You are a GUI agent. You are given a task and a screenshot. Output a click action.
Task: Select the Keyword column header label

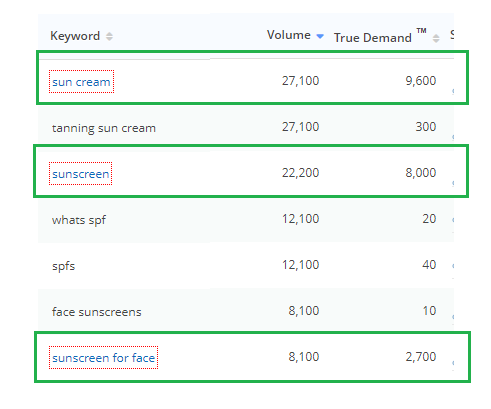(x=75, y=36)
